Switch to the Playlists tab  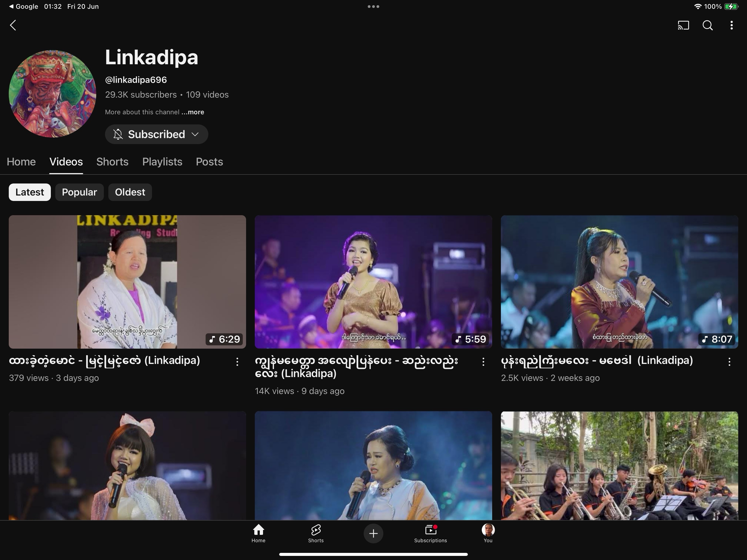click(x=162, y=162)
